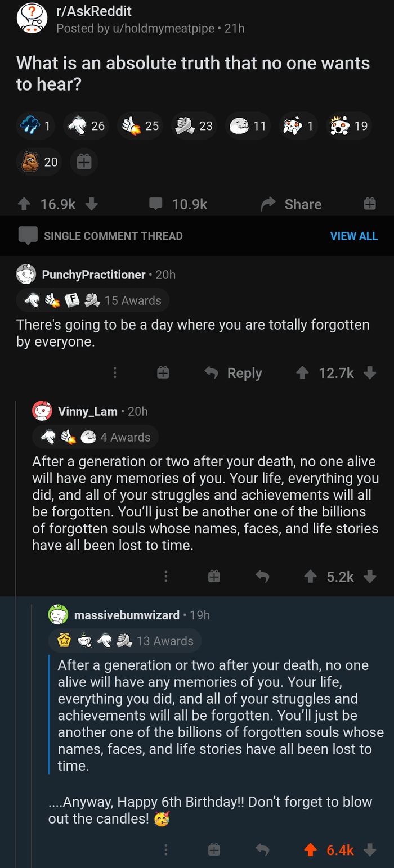The width and height of the screenshot is (394, 868).
Task: Remove upvote on massivebumwizard's comment
Action: click(x=310, y=849)
